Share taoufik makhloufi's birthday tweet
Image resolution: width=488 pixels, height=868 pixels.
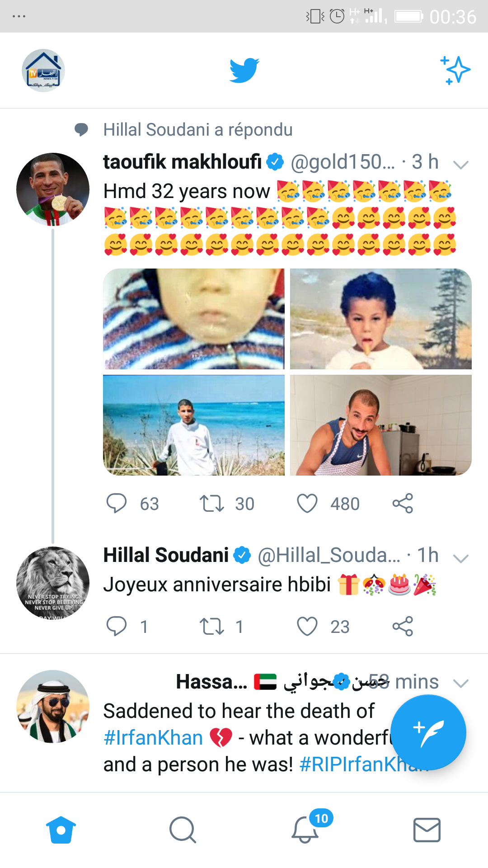(x=403, y=503)
